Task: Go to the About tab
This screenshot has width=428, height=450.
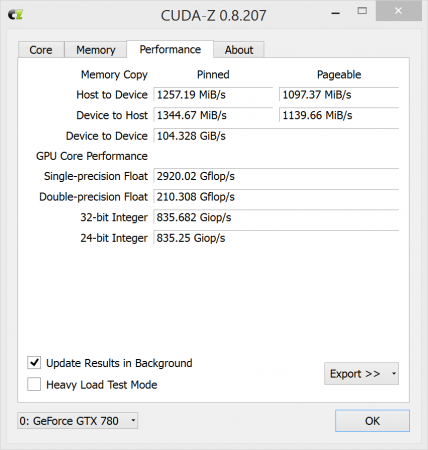Action: coord(239,50)
